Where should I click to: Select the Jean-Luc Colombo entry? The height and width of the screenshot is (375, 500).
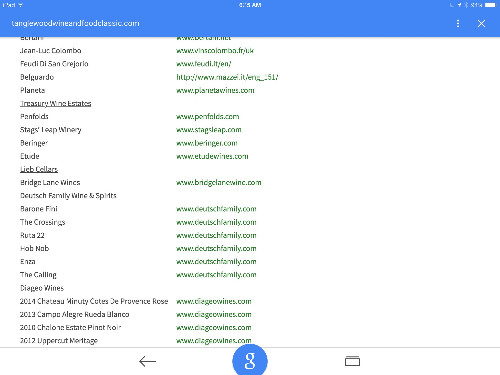coord(51,51)
